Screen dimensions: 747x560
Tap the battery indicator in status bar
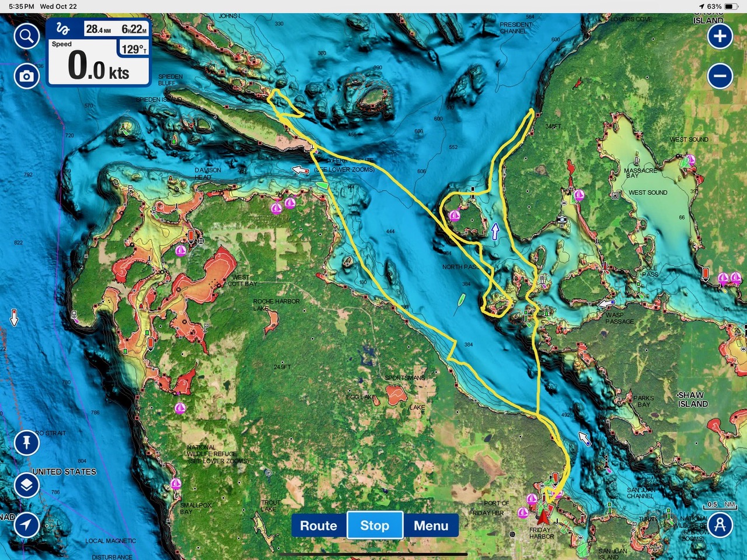(x=731, y=6)
